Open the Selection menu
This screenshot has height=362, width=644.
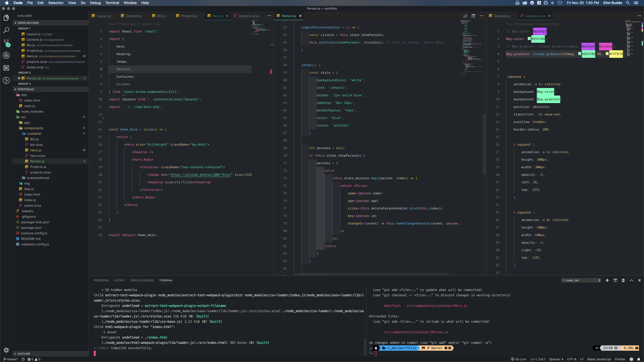tap(56, 3)
